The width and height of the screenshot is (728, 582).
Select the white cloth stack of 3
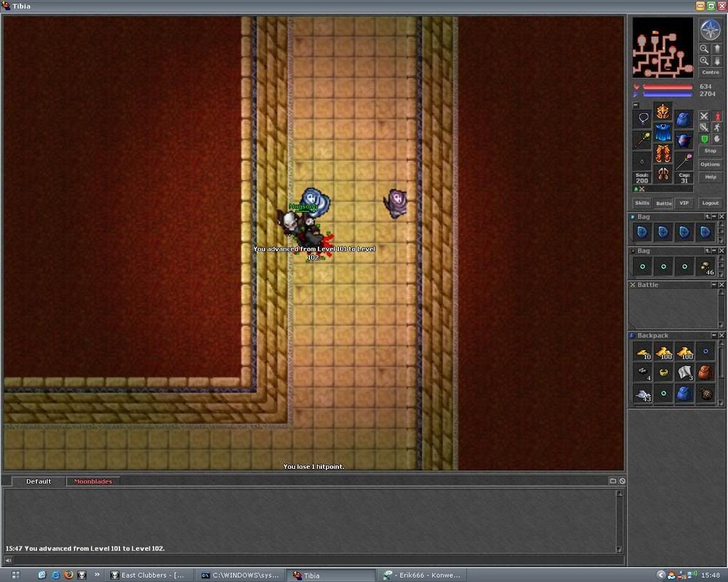click(685, 372)
